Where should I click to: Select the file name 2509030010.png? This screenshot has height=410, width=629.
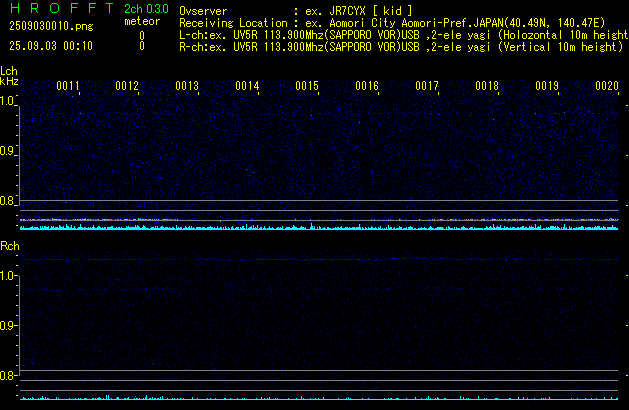51,26
